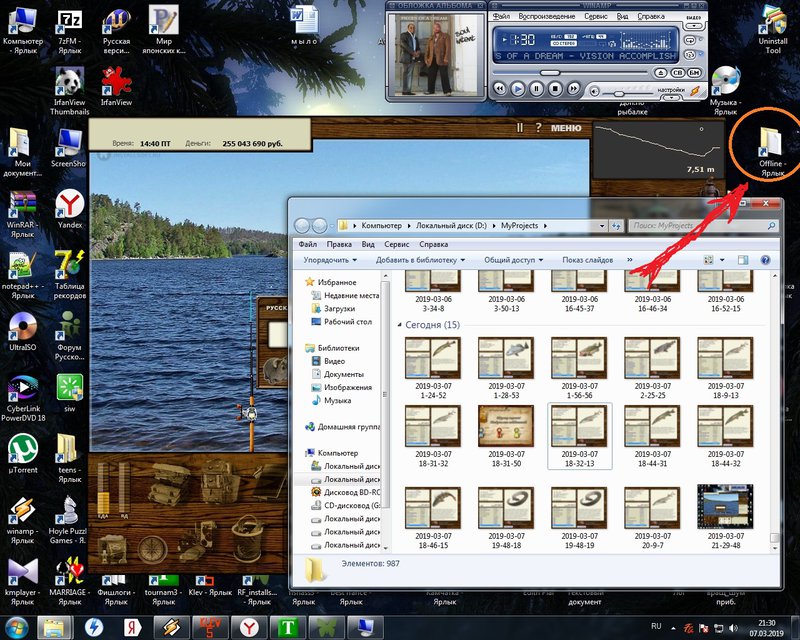800x640 pixels.
Task: Toggle Winamp's repeat button
Action: coord(690,40)
